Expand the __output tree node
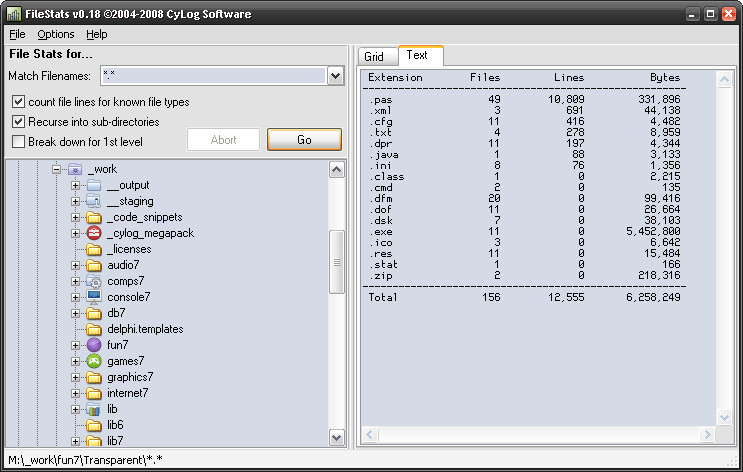The width and height of the screenshot is (743, 472). (75, 185)
